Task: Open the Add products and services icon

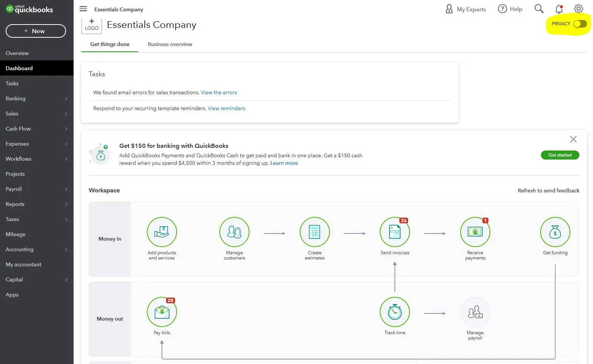Action: (x=162, y=232)
